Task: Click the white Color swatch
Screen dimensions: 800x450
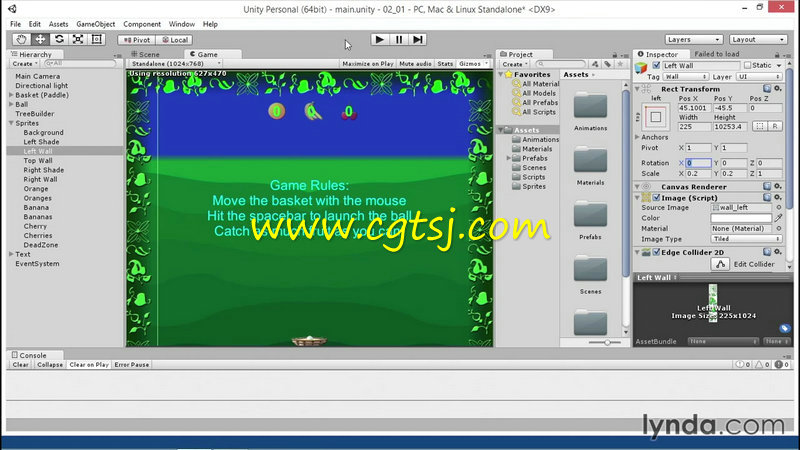Action: point(741,218)
